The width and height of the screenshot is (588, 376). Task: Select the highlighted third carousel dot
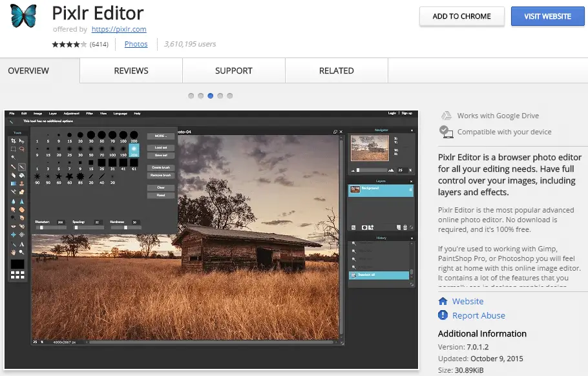pos(211,96)
